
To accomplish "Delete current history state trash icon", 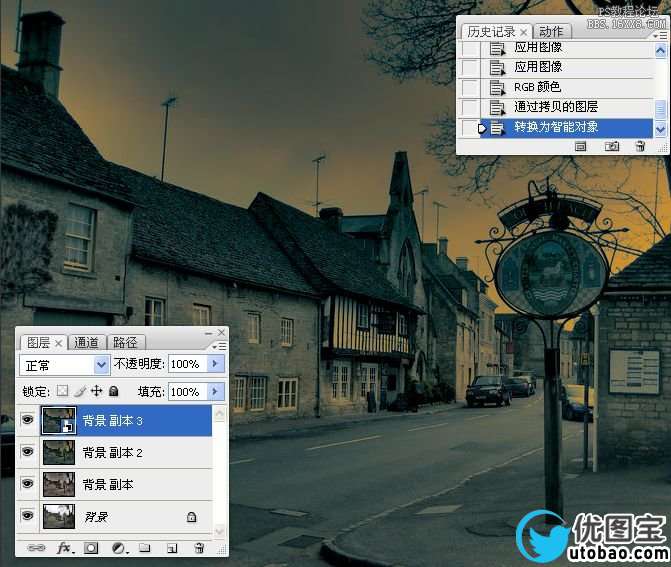I will (640, 146).
